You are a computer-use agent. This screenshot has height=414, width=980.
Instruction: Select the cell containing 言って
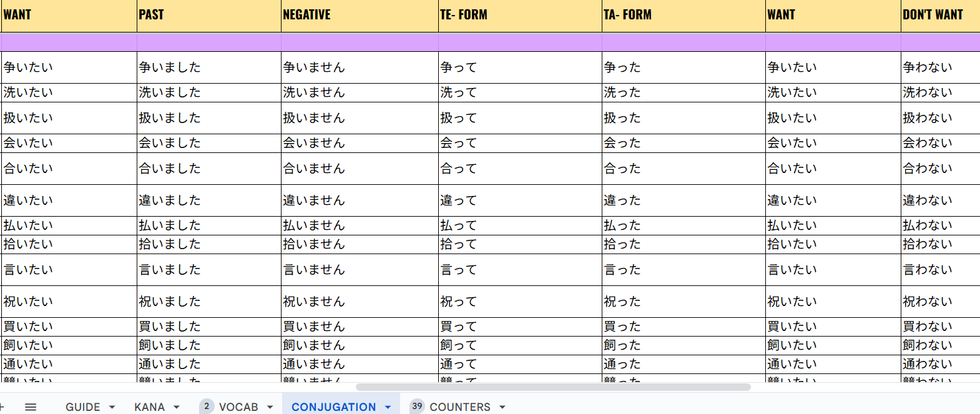pyautogui.click(x=519, y=270)
